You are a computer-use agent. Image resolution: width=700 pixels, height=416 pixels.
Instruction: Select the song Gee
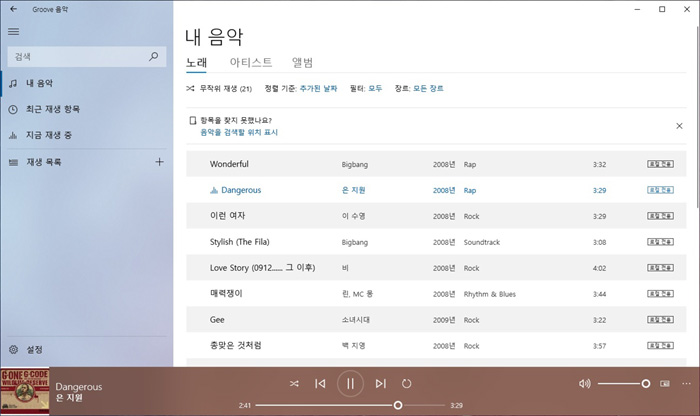click(217, 320)
